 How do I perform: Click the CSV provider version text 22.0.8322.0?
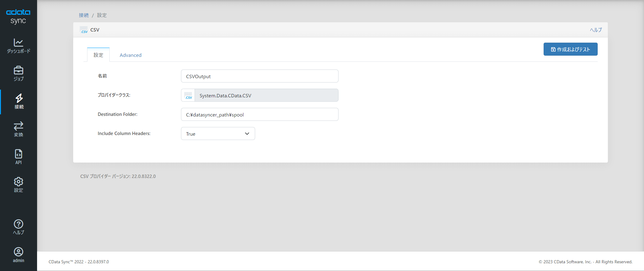pyautogui.click(x=118, y=176)
